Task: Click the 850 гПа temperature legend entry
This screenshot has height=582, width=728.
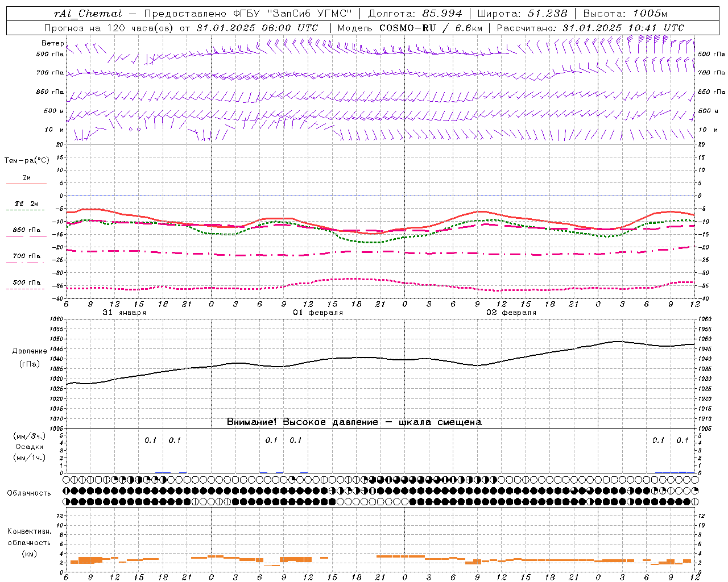Action: tap(27, 230)
